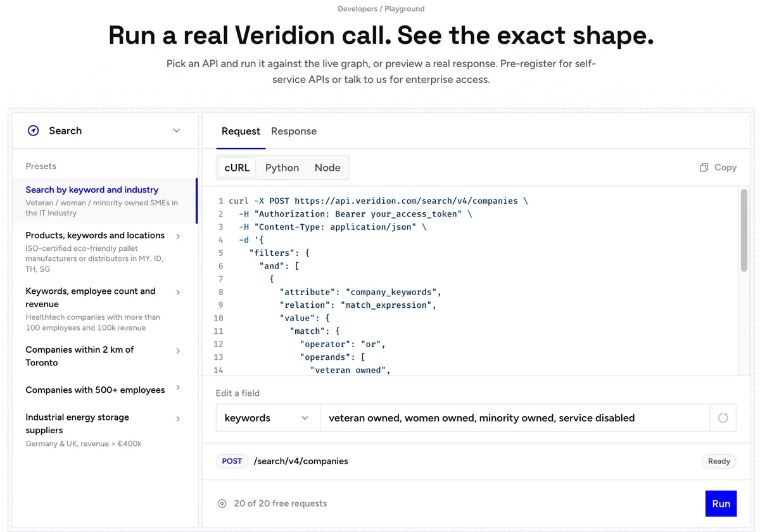
Task: Click the copy clipboard icon
Action: (x=704, y=167)
